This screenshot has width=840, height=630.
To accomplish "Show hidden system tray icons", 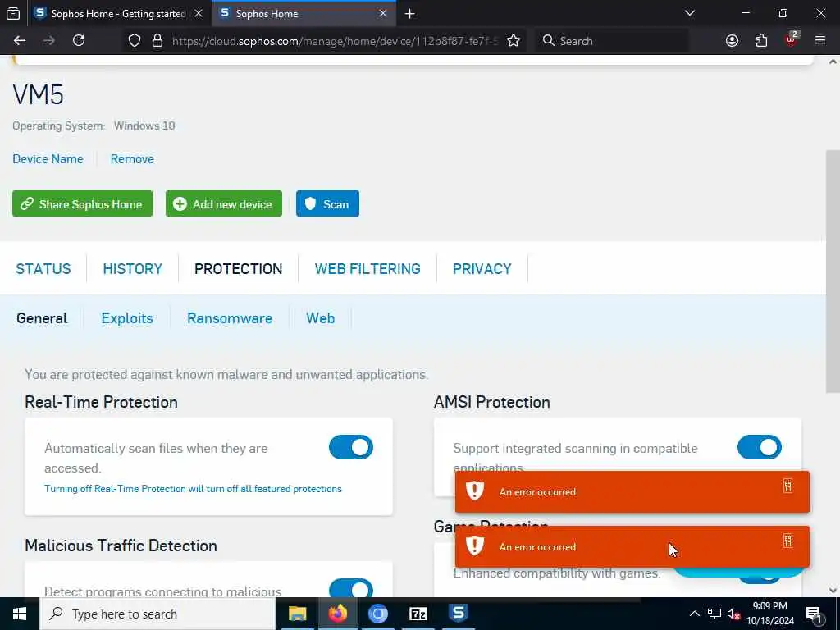I will [694, 614].
